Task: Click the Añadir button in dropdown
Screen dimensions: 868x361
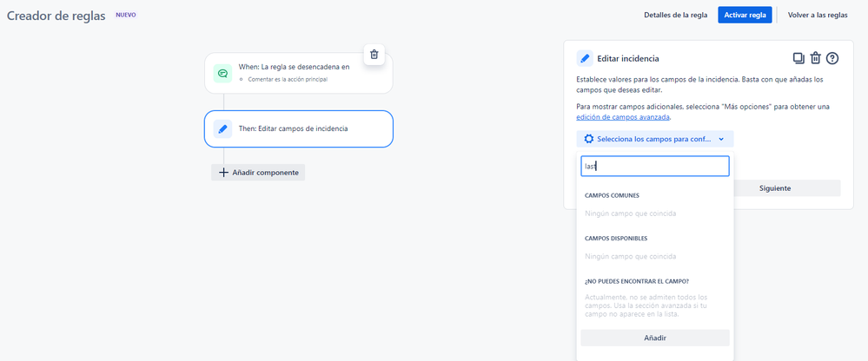Action: point(655,338)
